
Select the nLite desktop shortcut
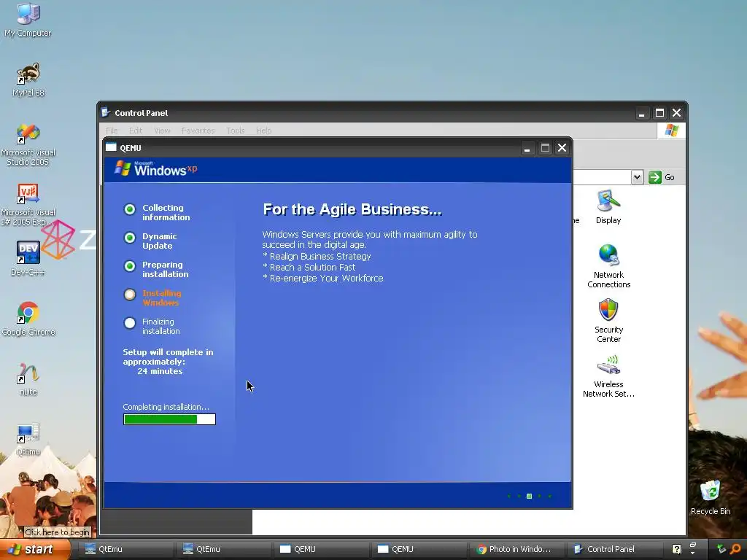pyautogui.click(x=28, y=379)
